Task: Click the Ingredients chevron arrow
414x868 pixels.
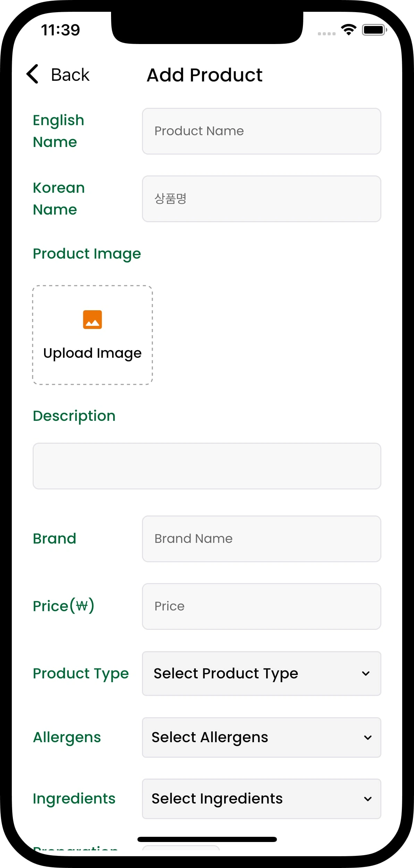Action: click(368, 799)
